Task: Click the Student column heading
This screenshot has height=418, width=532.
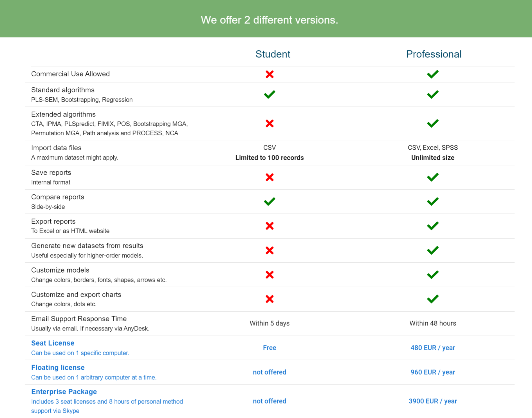Action: [273, 54]
